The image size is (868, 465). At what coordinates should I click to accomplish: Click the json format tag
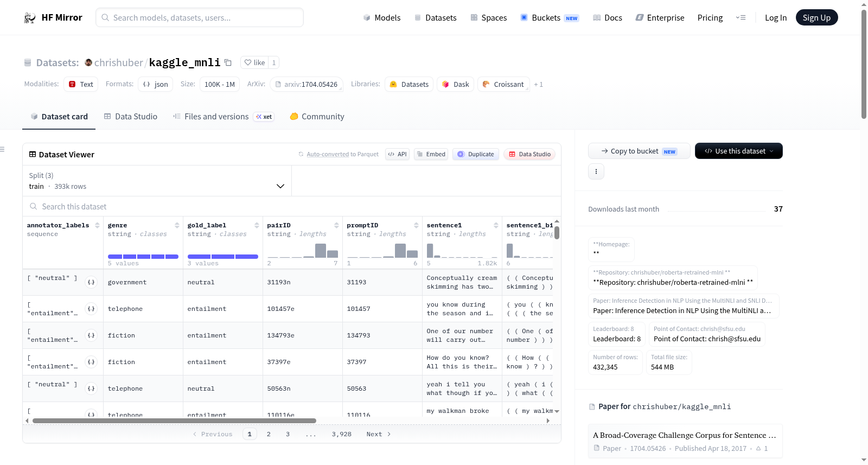pos(156,84)
